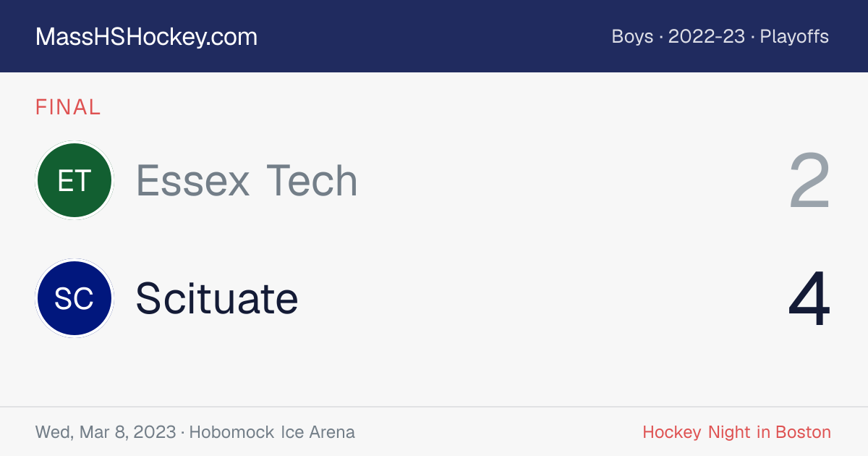Click the letters SC inside blue badge
The height and width of the screenshot is (456, 868).
[x=75, y=299]
